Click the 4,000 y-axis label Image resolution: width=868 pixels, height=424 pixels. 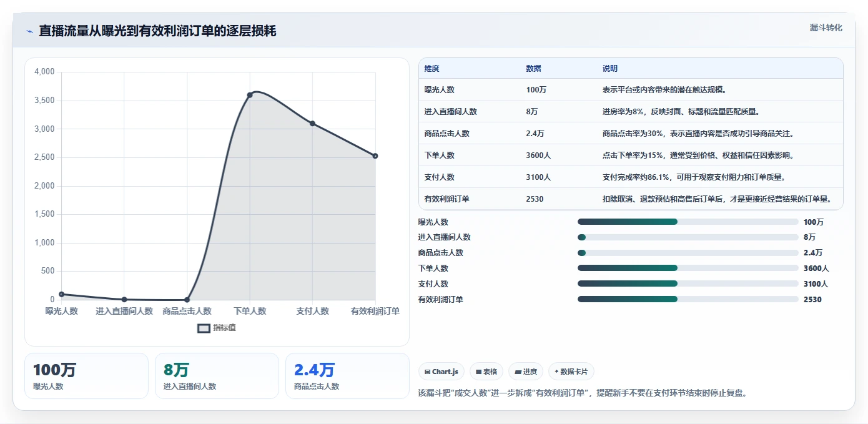pos(44,72)
